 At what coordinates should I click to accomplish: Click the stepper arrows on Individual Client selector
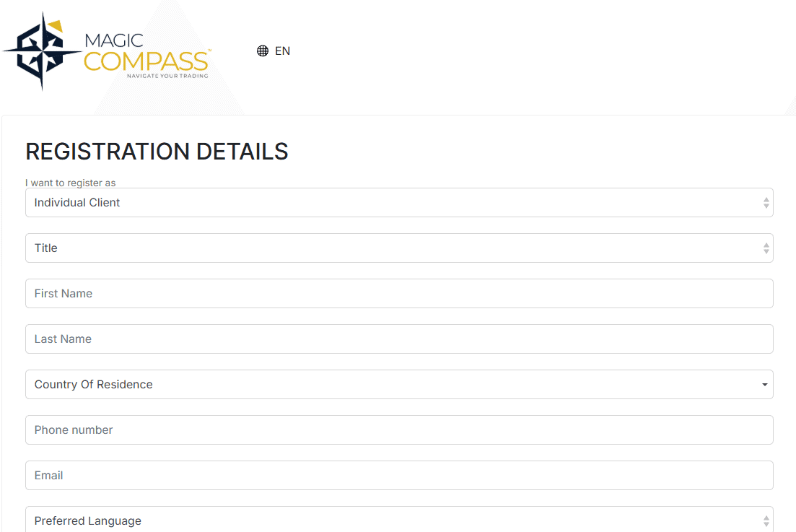766,202
